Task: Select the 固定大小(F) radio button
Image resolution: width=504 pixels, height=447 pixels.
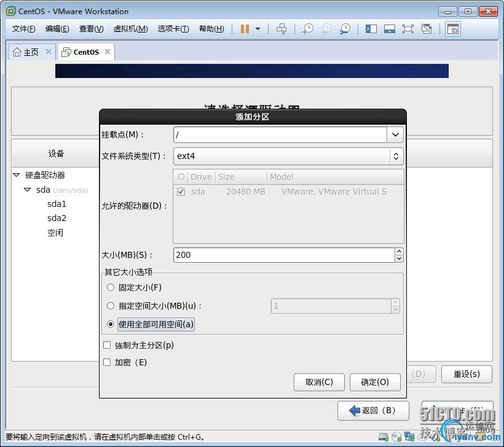Action: tap(111, 287)
